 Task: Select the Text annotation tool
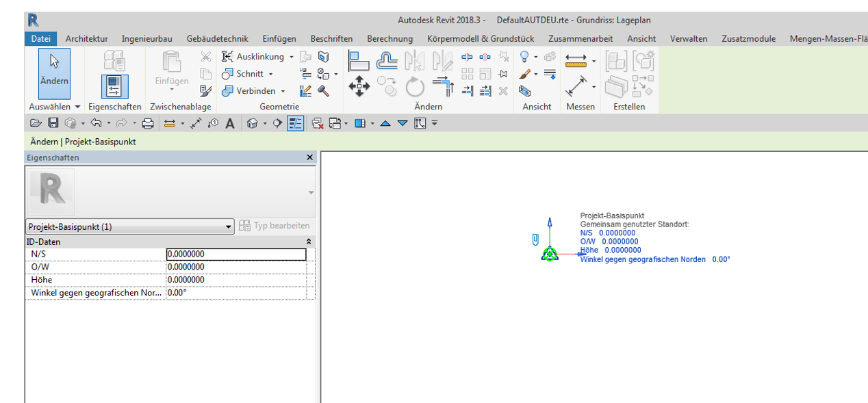(230, 123)
